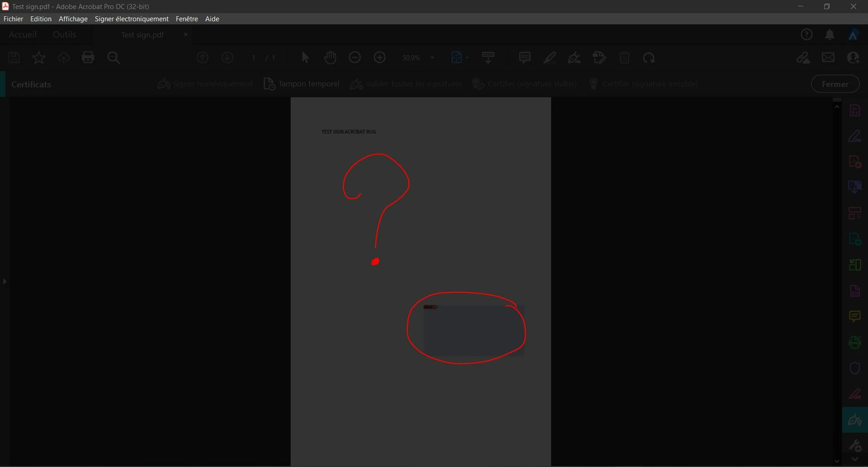The image size is (868, 467).
Task: Open blue Export PDF side tool
Action: tap(854, 187)
